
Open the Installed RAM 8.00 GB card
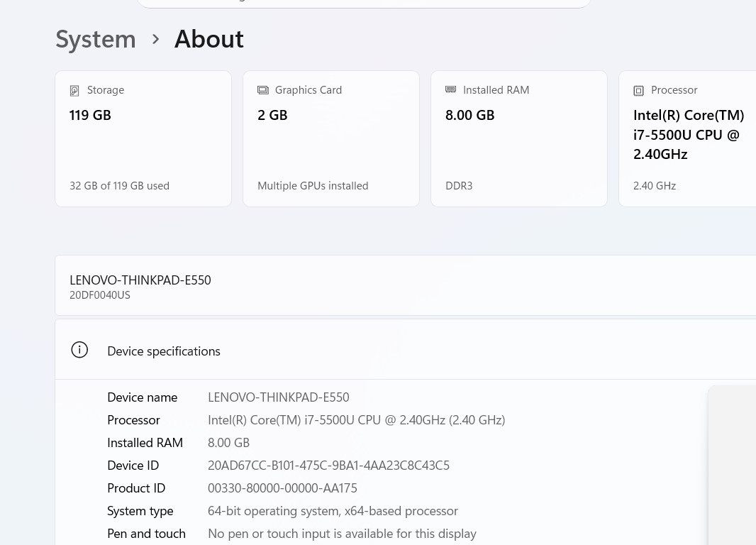tap(519, 139)
